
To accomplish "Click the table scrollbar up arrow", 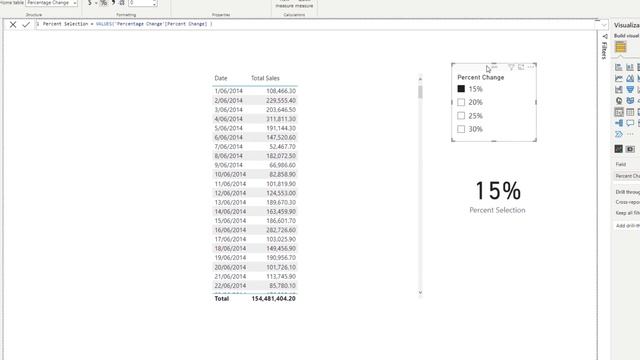I will tap(420, 78).
